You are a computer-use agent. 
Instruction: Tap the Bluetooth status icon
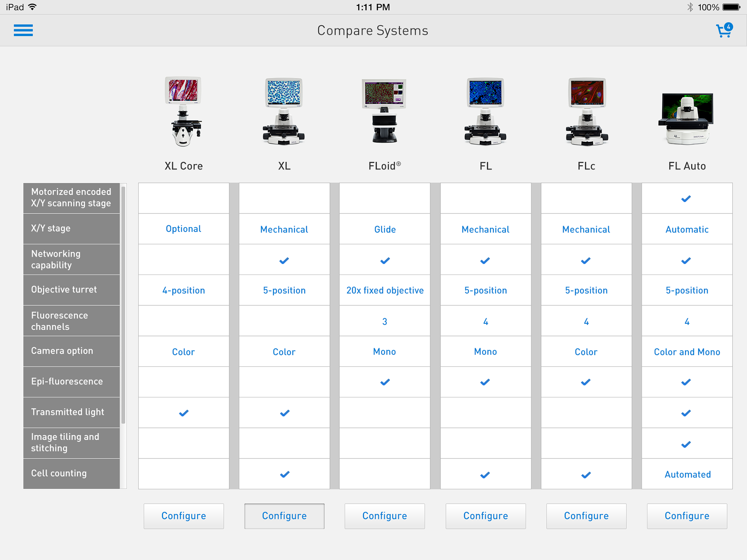(x=690, y=7)
